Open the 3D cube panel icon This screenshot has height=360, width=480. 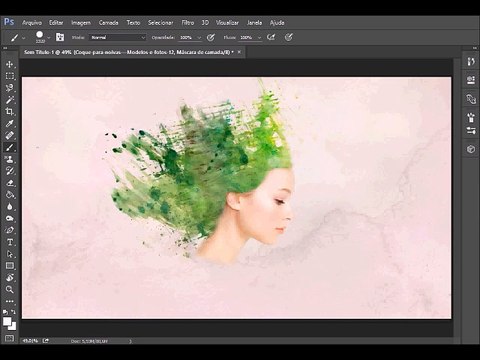point(471,149)
